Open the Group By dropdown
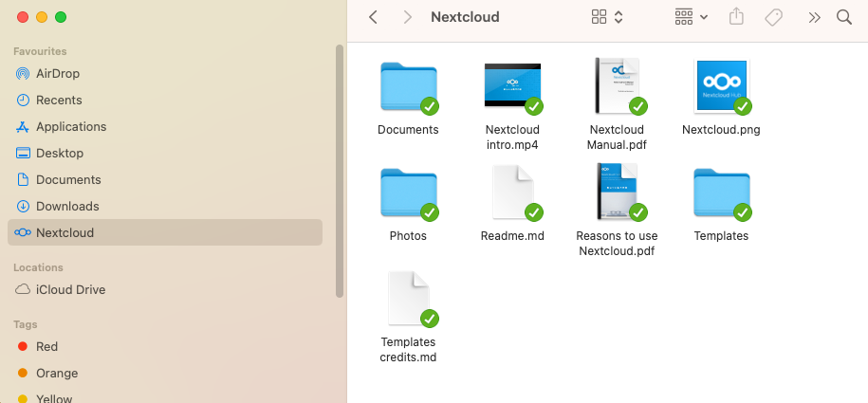Screen dimensions: 868x403 [x=692, y=17]
